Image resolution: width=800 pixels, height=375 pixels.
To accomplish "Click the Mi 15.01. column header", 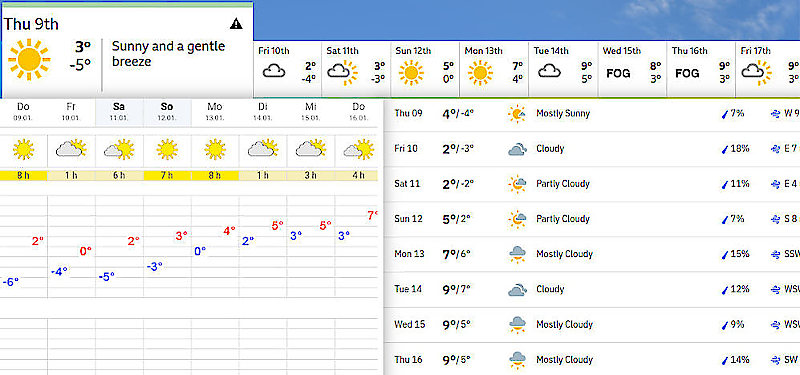I will [x=311, y=112].
